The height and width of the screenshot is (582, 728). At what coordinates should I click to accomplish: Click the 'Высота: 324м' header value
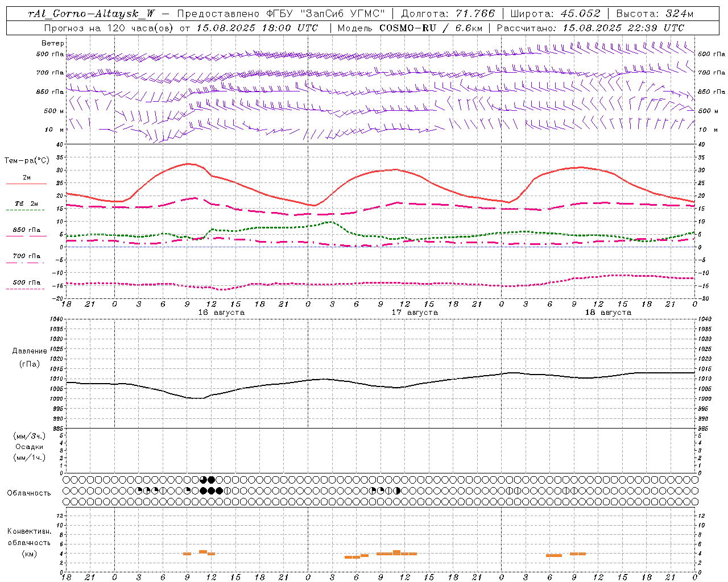tap(655, 14)
